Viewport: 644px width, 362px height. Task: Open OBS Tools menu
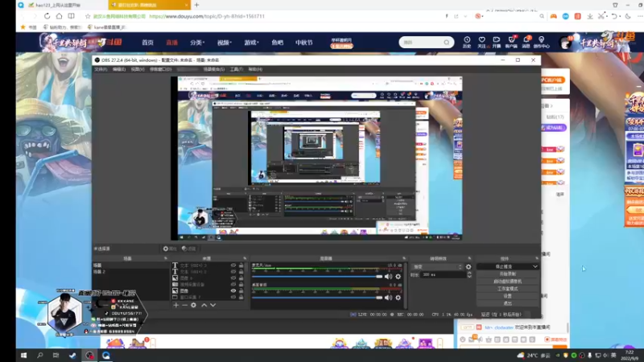(236, 69)
